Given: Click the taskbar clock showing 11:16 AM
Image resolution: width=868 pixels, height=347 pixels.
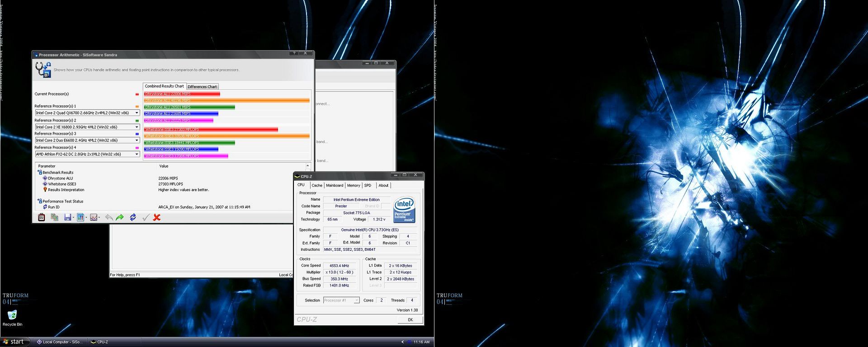Looking at the screenshot, I should pyautogui.click(x=421, y=342).
